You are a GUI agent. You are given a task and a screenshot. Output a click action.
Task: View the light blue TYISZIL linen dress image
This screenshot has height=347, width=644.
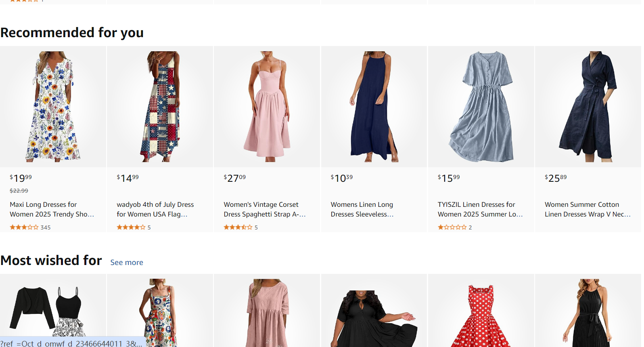tap(481, 107)
